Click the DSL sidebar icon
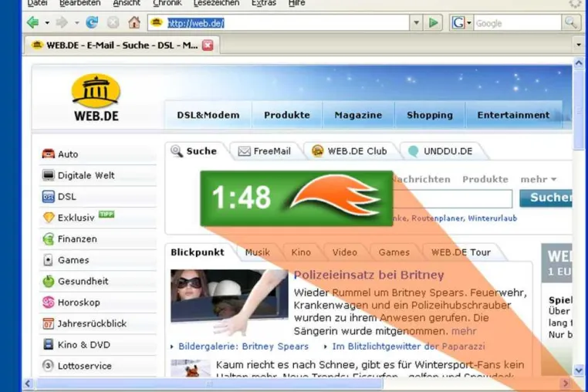 [x=49, y=197]
